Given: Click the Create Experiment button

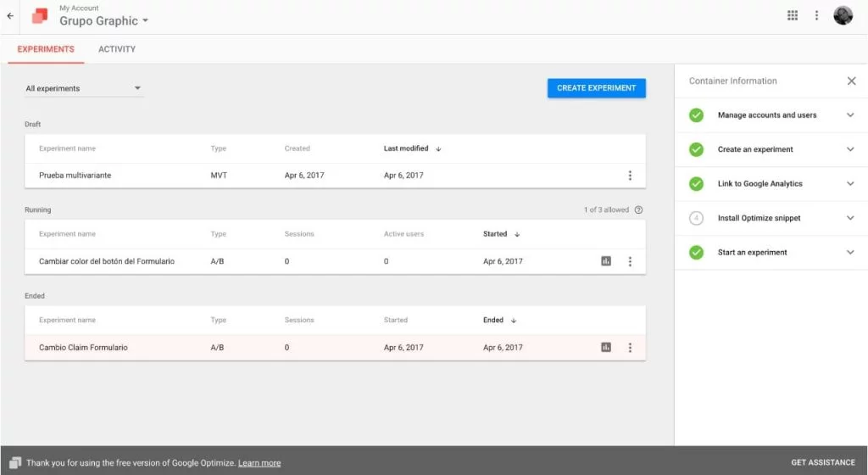Looking at the screenshot, I should 596,88.
